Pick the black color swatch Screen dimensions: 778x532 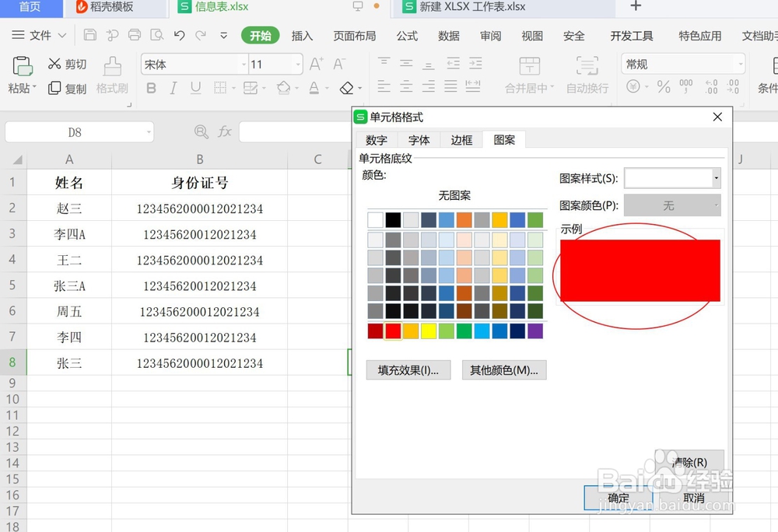pos(393,220)
